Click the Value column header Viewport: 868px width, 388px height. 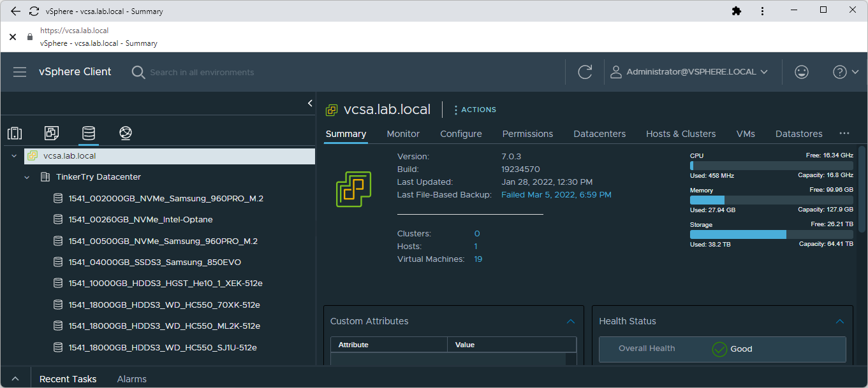click(x=512, y=345)
